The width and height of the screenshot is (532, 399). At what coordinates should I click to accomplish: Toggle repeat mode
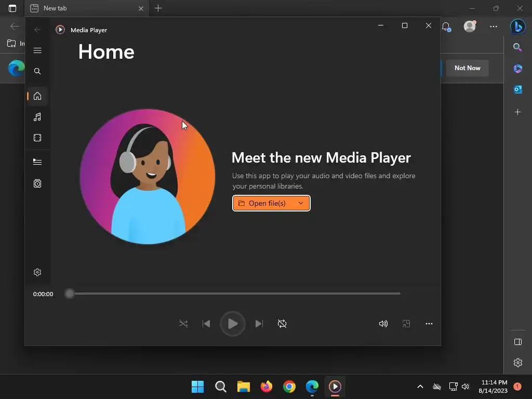click(282, 324)
